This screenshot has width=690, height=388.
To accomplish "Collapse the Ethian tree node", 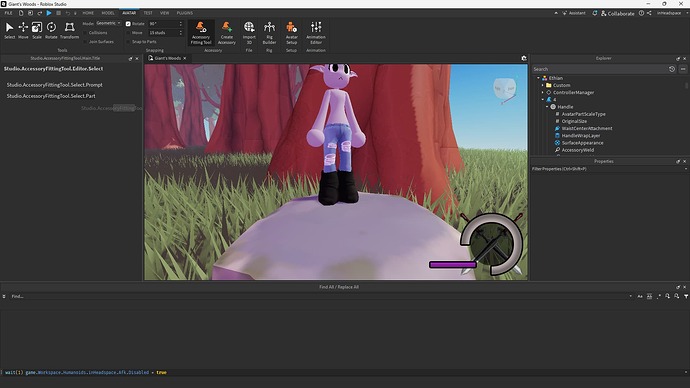I will point(538,78).
